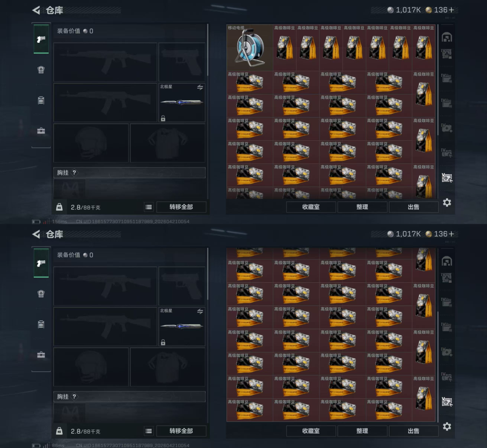This screenshot has height=448, width=487.
Task: Toggle lock icon on lower 北极星 knife slot
Action: (163, 342)
